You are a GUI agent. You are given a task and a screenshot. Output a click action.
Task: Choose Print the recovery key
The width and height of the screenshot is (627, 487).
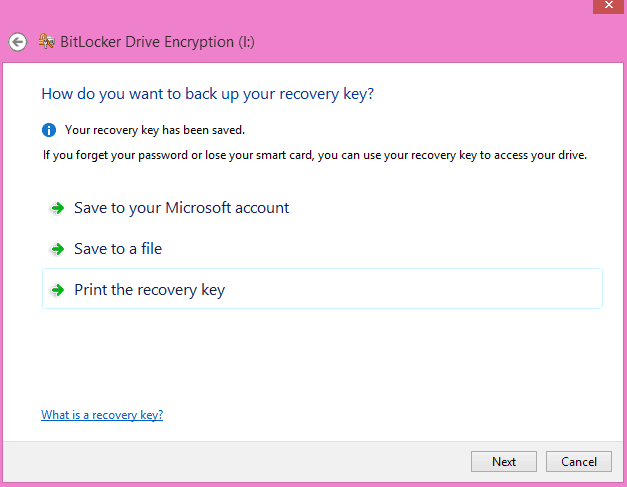click(x=322, y=289)
